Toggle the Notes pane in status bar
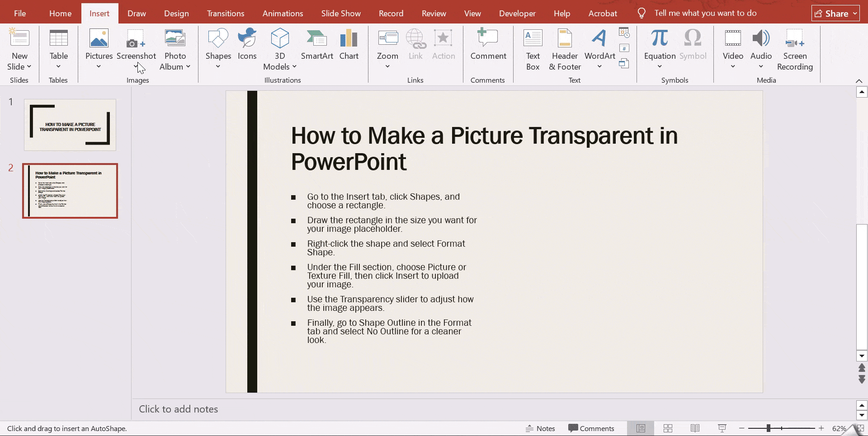The image size is (868, 436). point(540,428)
